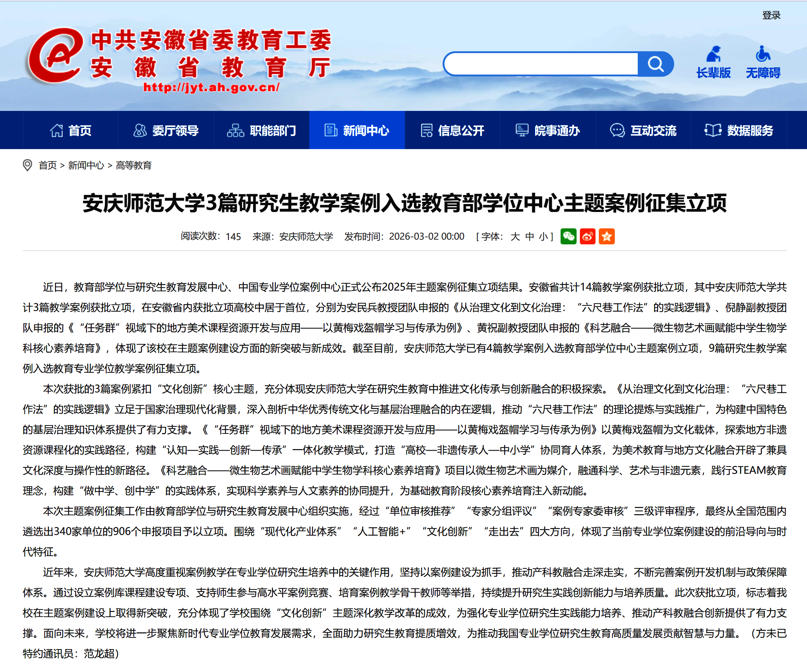Click breadcrumb location pin icon
Viewport: 807px width, 672px height.
[x=27, y=165]
